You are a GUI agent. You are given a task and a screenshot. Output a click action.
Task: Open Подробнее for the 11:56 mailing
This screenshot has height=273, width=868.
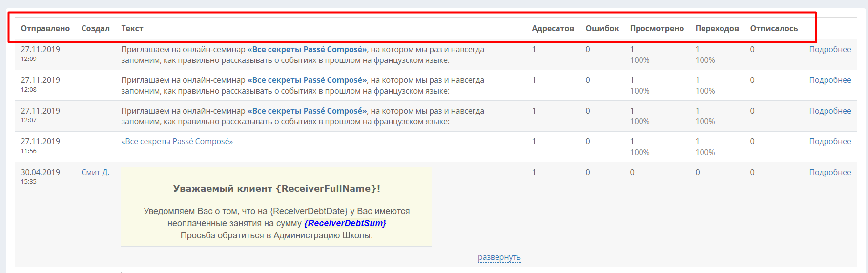(x=830, y=141)
